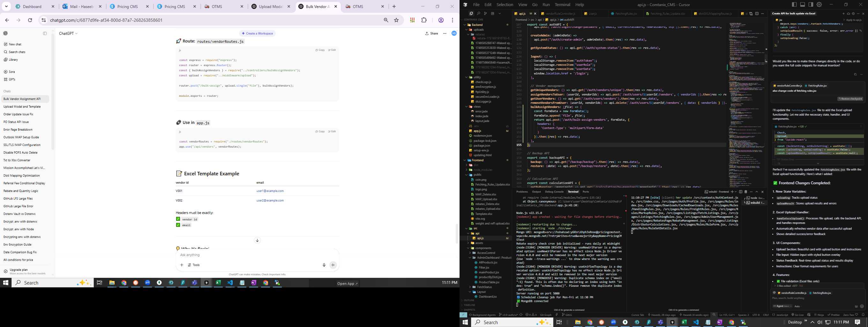
Task: Share the ChatGPT conversation
Action: [x=432, y=34]
